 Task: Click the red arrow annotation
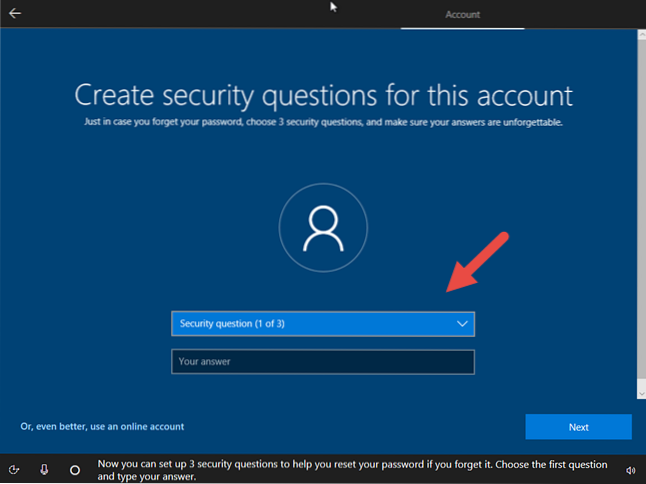pos(477,263)
